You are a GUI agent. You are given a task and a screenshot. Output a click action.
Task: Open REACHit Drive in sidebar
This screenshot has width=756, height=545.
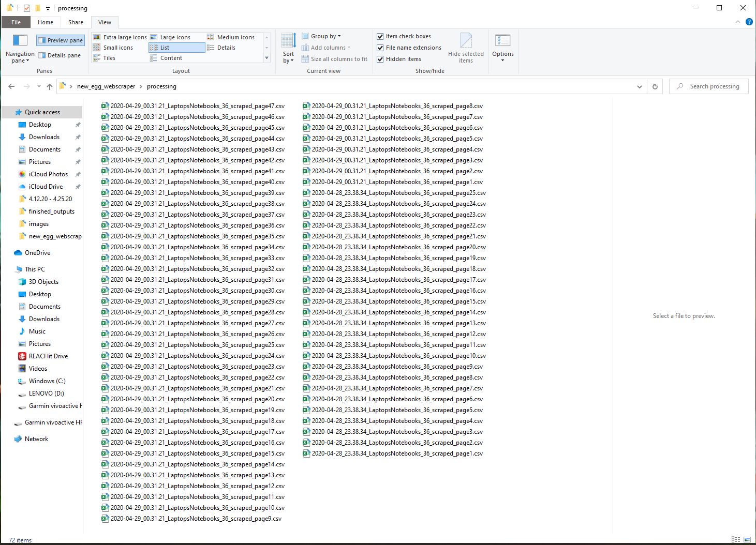point(48,356)
